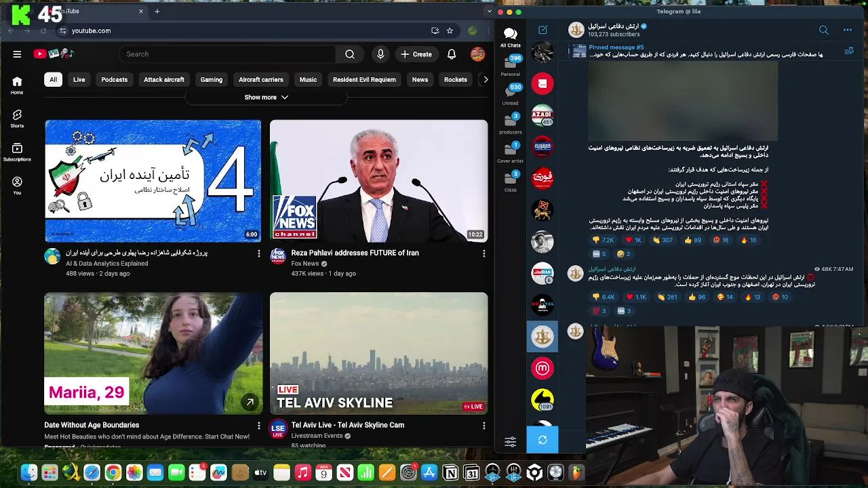Open YouTube notifications bell
This screenshot has height=488, width=868.
[452, 54]
